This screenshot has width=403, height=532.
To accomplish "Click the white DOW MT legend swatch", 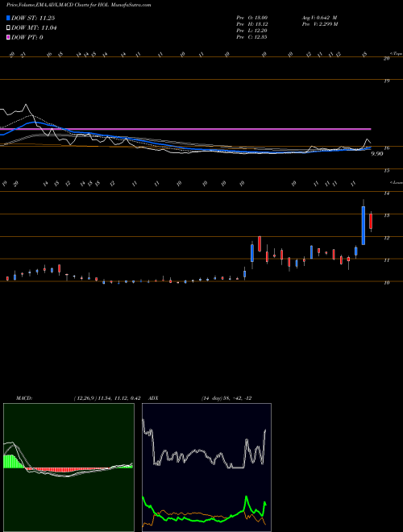I will 8,28.
